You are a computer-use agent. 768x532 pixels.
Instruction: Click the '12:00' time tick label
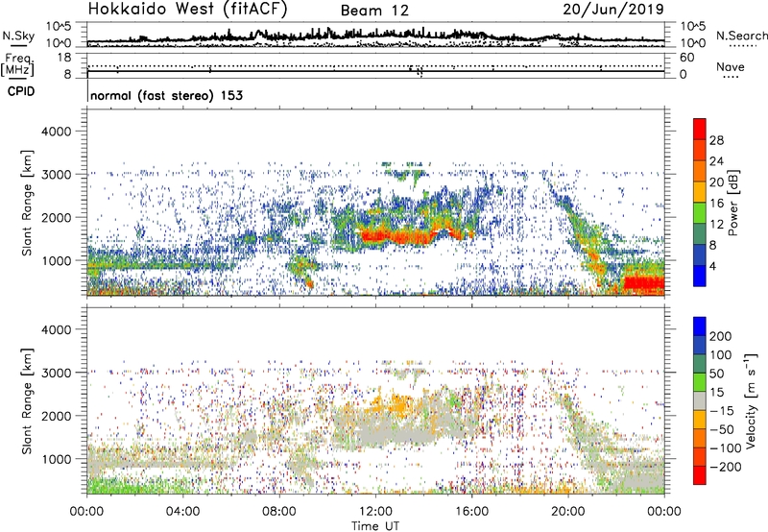point(375,512)
